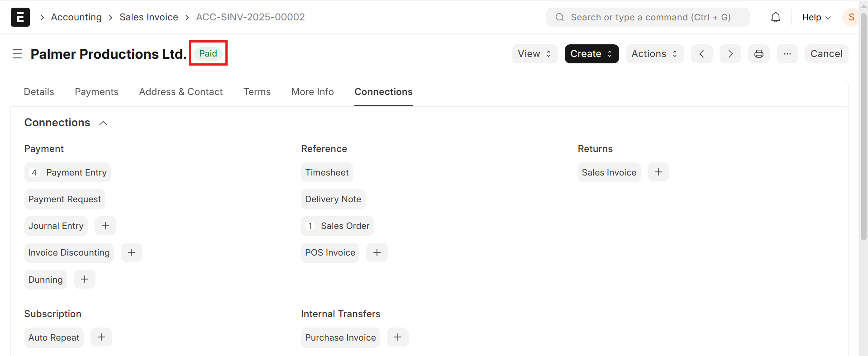Expand the Create dropdown menu

click(x=591, y=54)
